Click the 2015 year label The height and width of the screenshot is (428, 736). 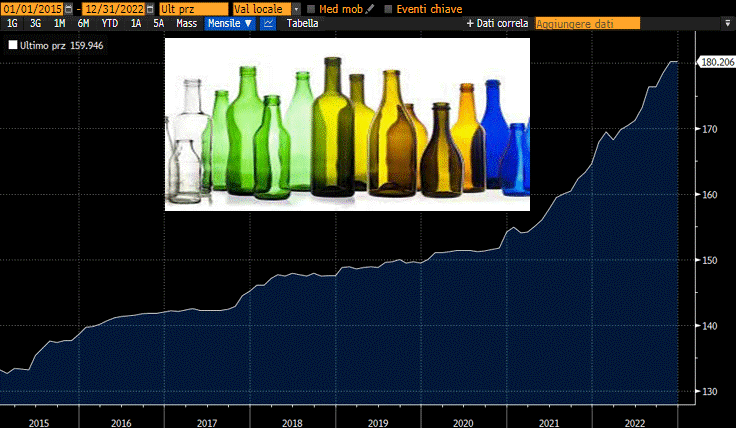tap(38, 423)
